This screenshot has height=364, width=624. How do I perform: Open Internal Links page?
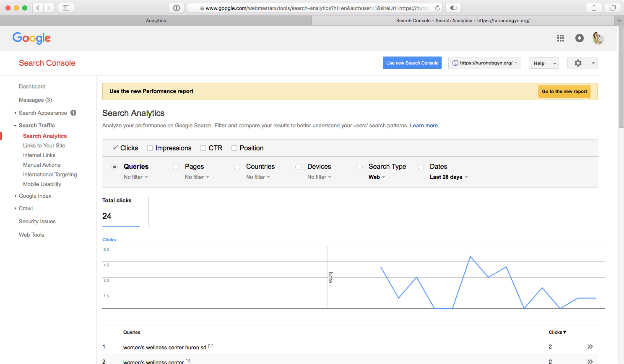coord(39,155)
